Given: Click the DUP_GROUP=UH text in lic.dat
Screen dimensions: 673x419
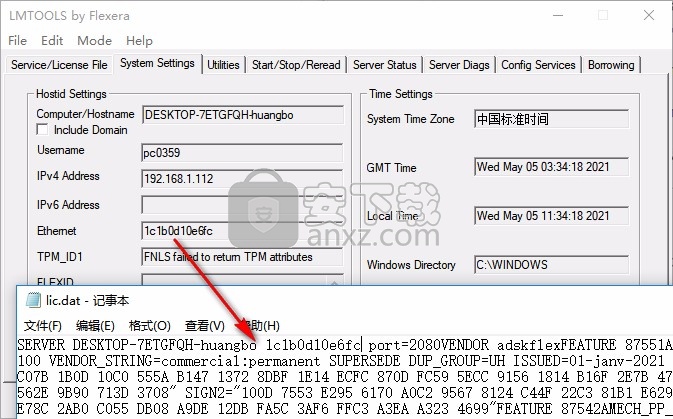Looking at the screenshot, I should pyautogui.click(x=457, y=361).
